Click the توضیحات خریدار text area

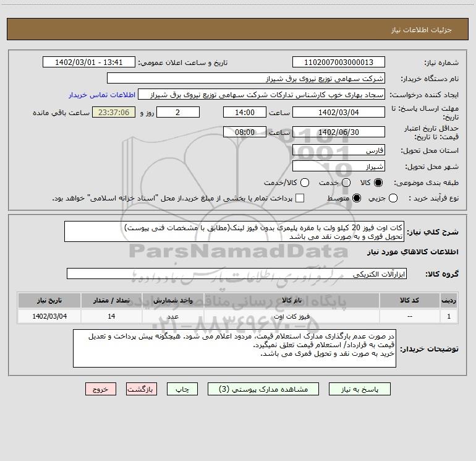[x=234, y=348]
